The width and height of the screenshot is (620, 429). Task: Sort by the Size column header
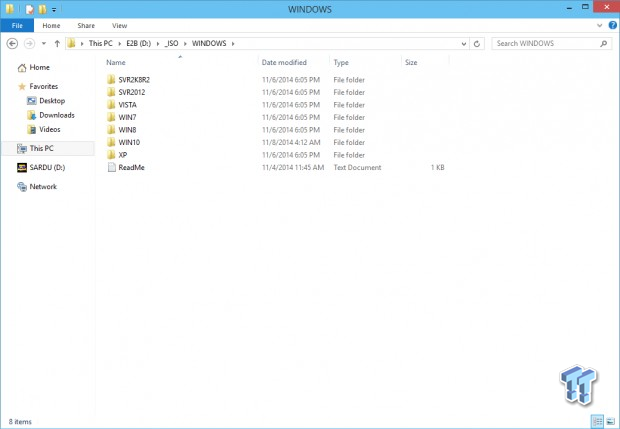click(411, 62)
